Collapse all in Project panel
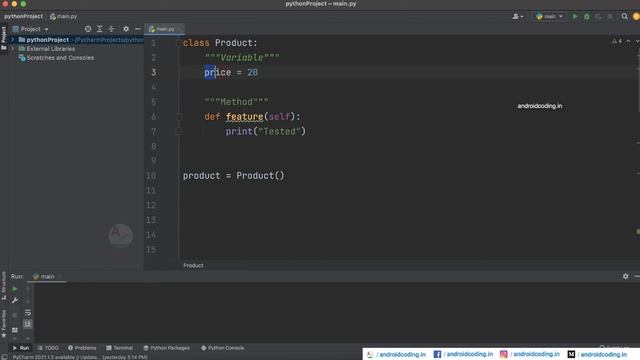This screenshot has width=640, height=360. pos(111,29)
